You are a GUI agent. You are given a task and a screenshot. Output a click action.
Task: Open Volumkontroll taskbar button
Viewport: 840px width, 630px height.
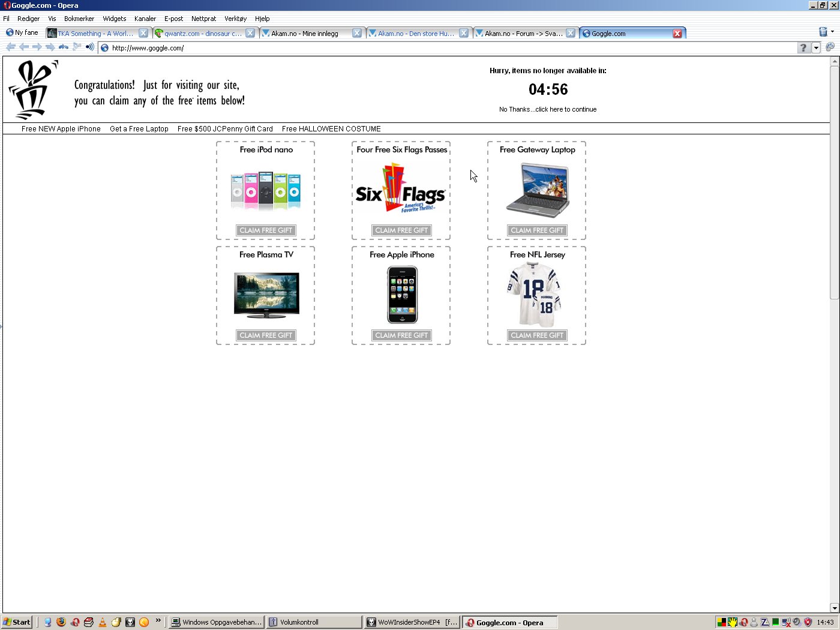(x=314, y=622)
